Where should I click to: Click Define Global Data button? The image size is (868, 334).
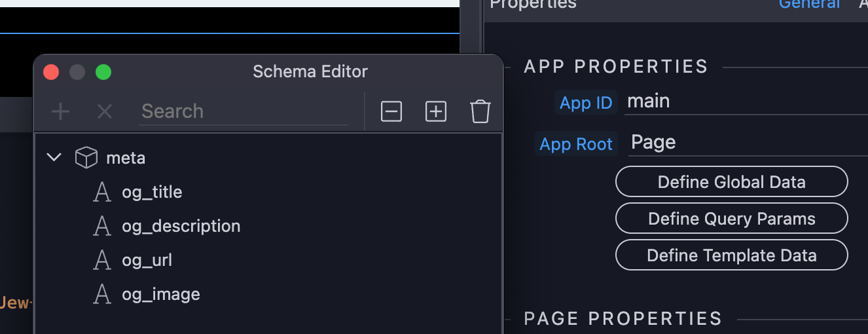731,182
